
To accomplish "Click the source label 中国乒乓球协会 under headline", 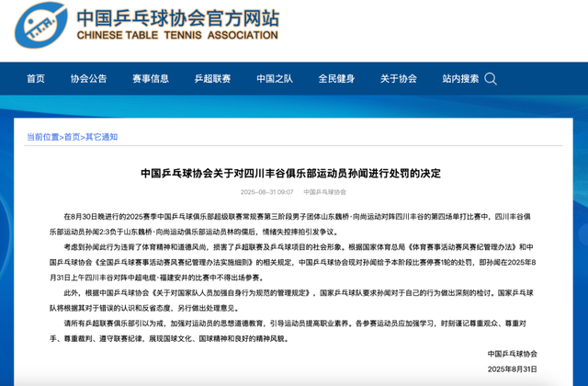I will [324, 192].
